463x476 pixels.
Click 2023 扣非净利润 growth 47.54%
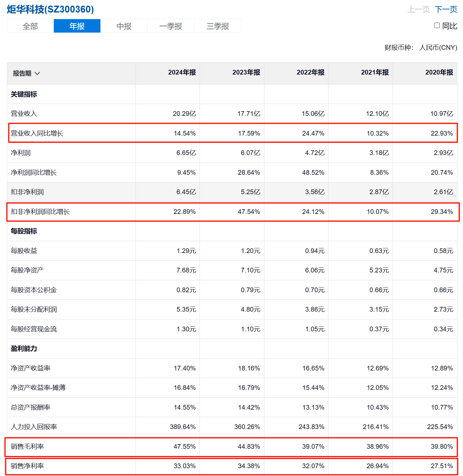pyautogui.click(x=249, y=212)
